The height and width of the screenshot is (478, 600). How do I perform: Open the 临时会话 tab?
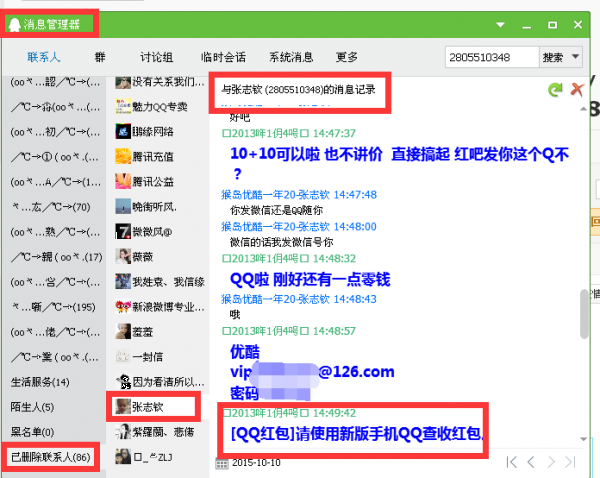pos(223,57)
